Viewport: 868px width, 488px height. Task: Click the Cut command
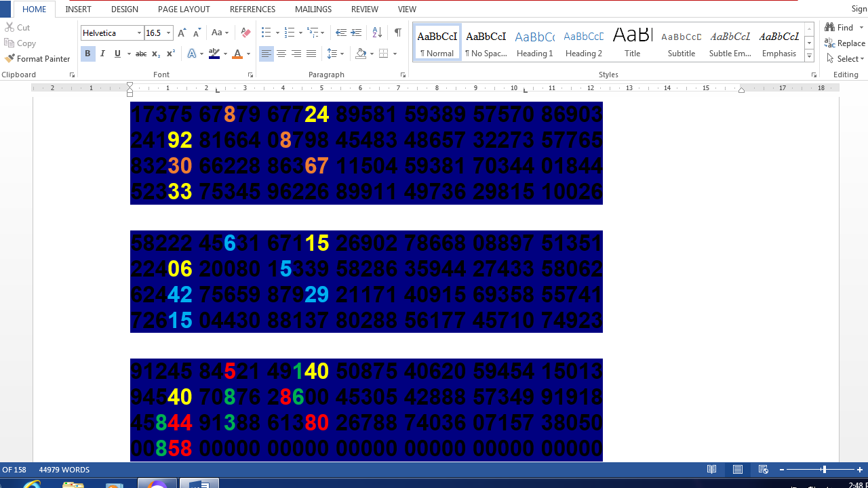18,28
